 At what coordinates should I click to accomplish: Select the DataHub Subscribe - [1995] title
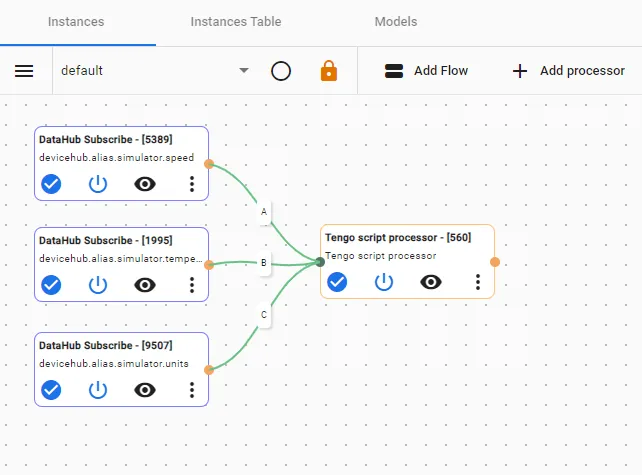(x=106, y=240)
